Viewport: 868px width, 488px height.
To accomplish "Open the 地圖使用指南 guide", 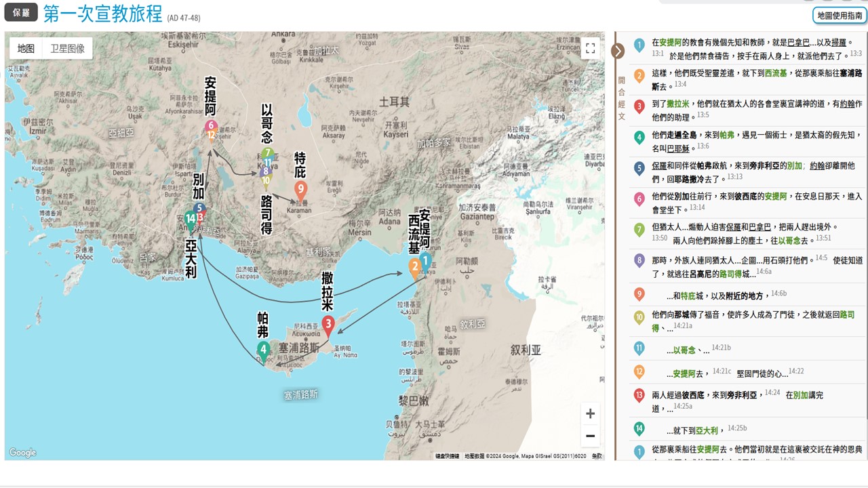I will (x=840, y=15).
